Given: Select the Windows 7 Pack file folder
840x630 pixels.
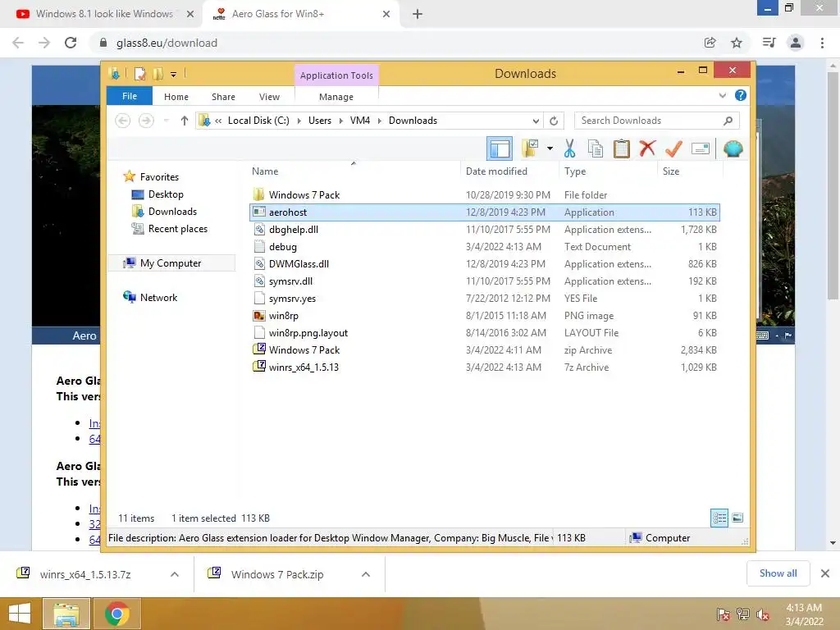Looking at the screenshot, I should click(484, 195).
